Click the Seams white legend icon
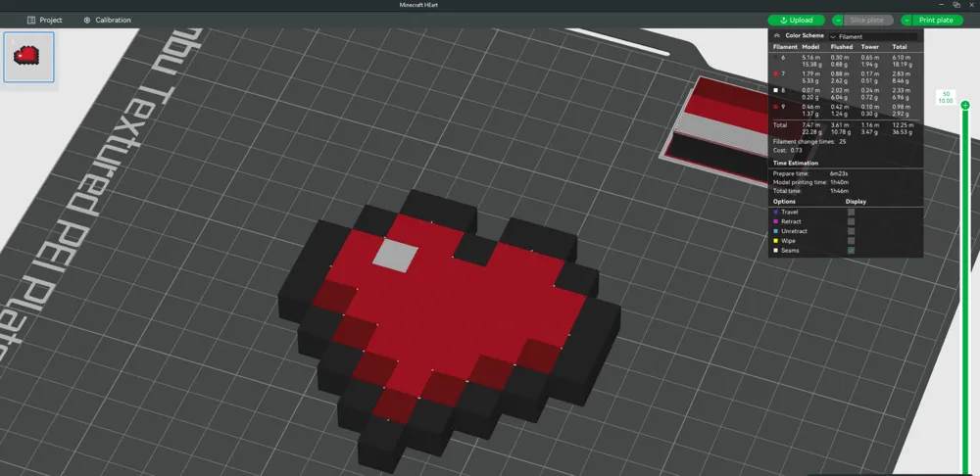This screenshot has height=476, width=980. click(776, 251)
